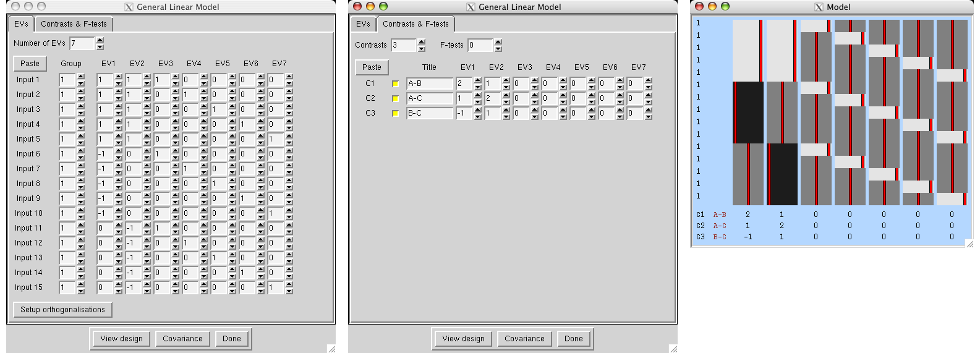Click Setup orthogonalisations button

click(x=62, y=310)
